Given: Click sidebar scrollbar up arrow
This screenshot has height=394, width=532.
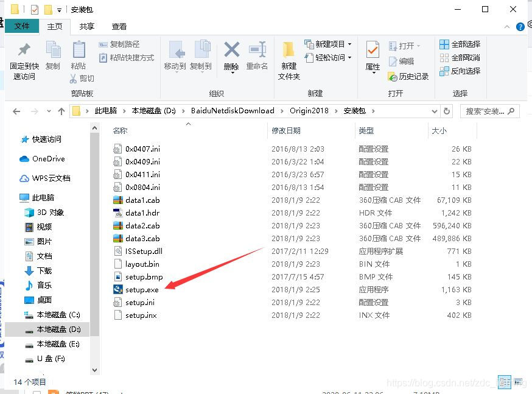Looking at the screenshot, I should click(95, 128).
